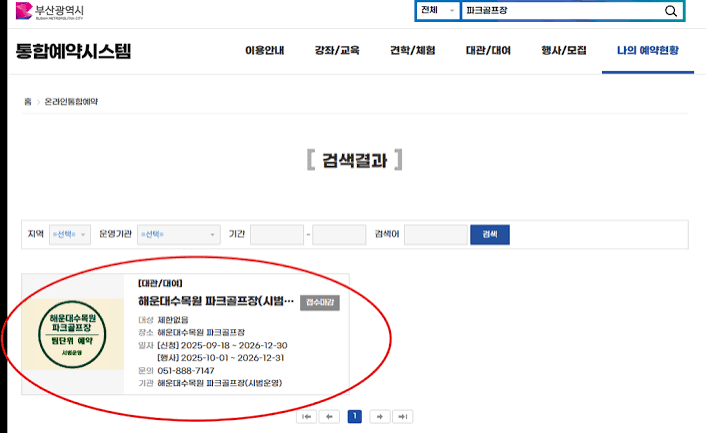Go to 홈 in breadcrumb

pos(27,102)
